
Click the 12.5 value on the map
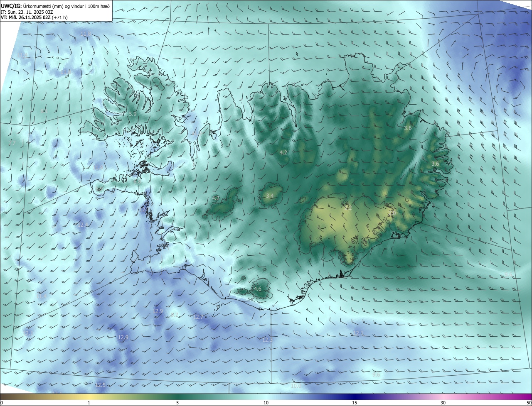coord(100,385)
